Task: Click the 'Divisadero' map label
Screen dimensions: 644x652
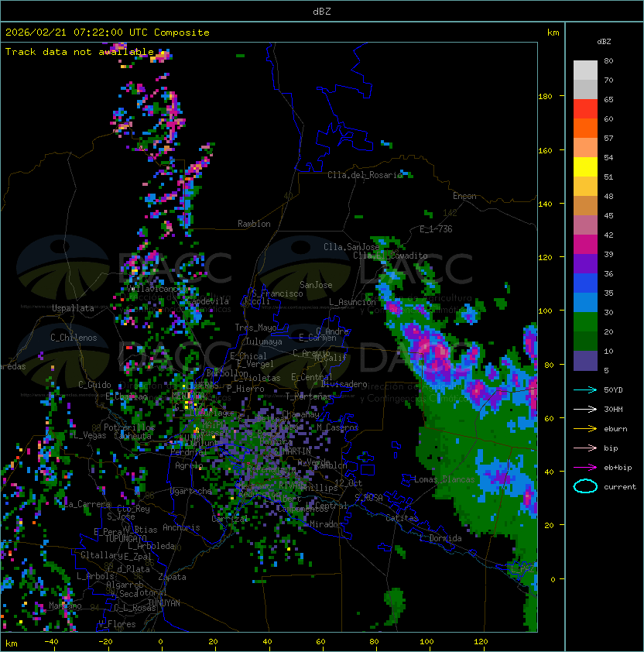Action: click(x=344, y=384)
